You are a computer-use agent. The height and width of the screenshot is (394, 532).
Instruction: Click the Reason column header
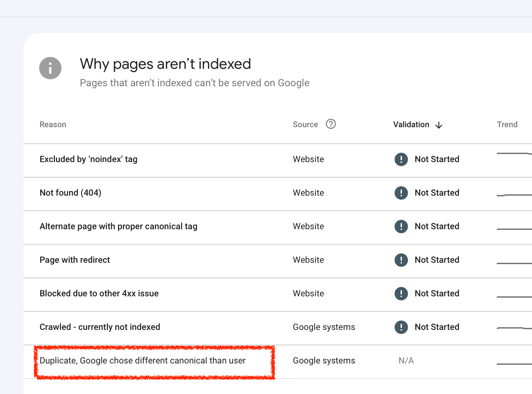[53, 125]
